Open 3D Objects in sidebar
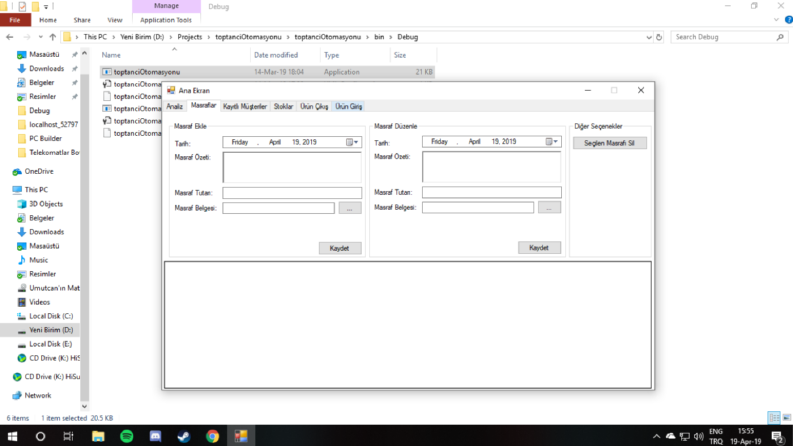 coord(46,204)
